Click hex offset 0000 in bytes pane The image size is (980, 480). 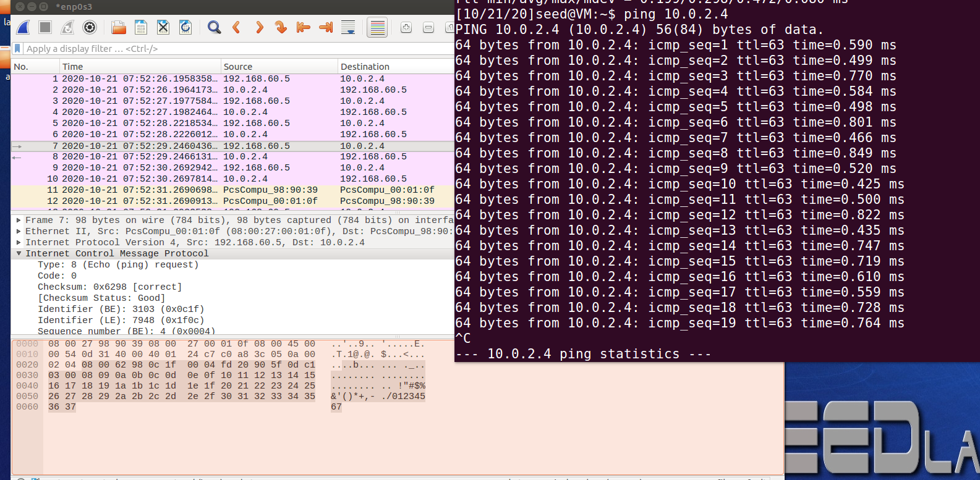27,343
